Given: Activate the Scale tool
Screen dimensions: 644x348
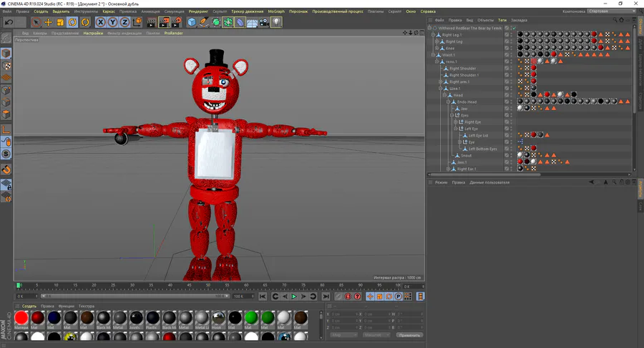Looking at the screenshot, I should (x=60, y=22).
